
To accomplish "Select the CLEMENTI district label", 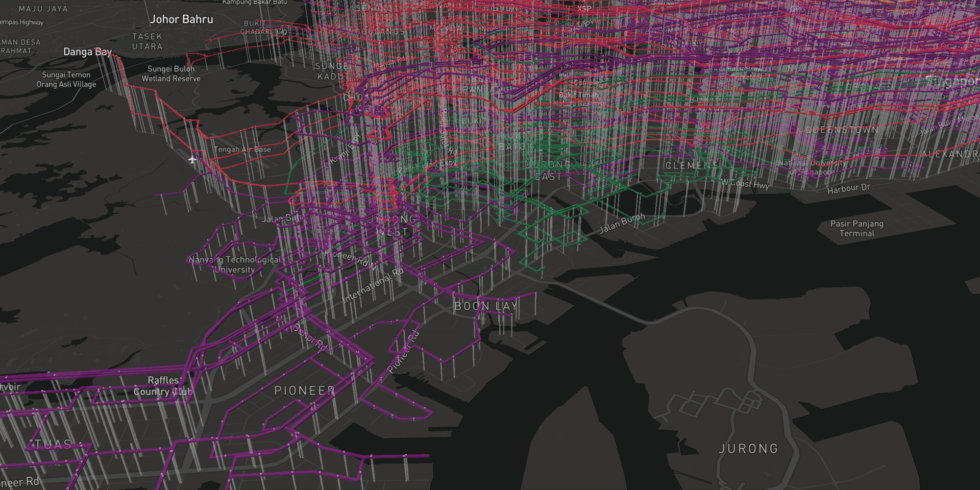I will 692,165.
